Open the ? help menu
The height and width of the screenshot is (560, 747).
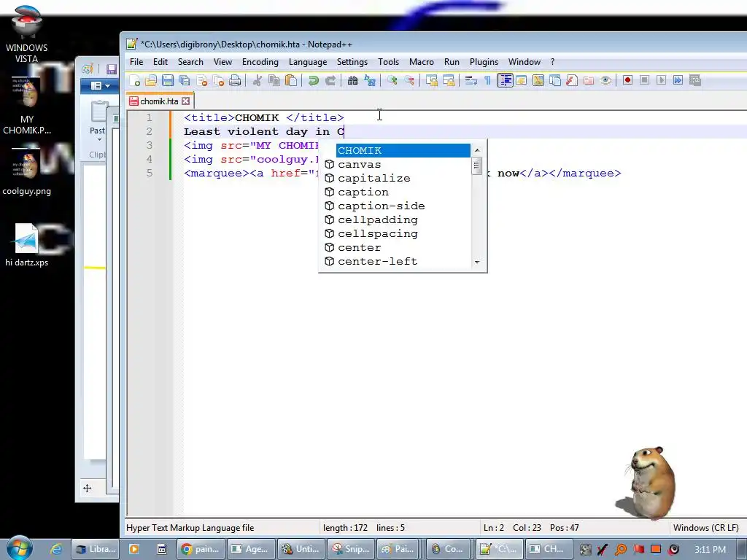click(x=552, y=62)
